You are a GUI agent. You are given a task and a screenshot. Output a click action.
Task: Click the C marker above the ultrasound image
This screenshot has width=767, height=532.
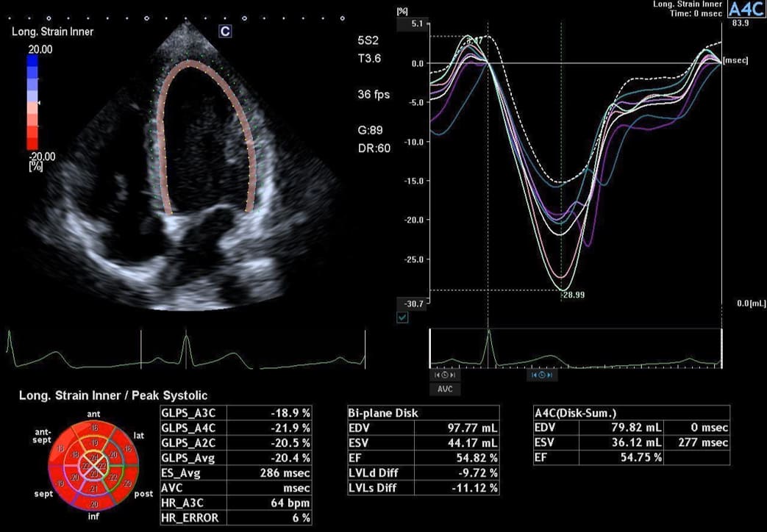[x=225, y=32]
